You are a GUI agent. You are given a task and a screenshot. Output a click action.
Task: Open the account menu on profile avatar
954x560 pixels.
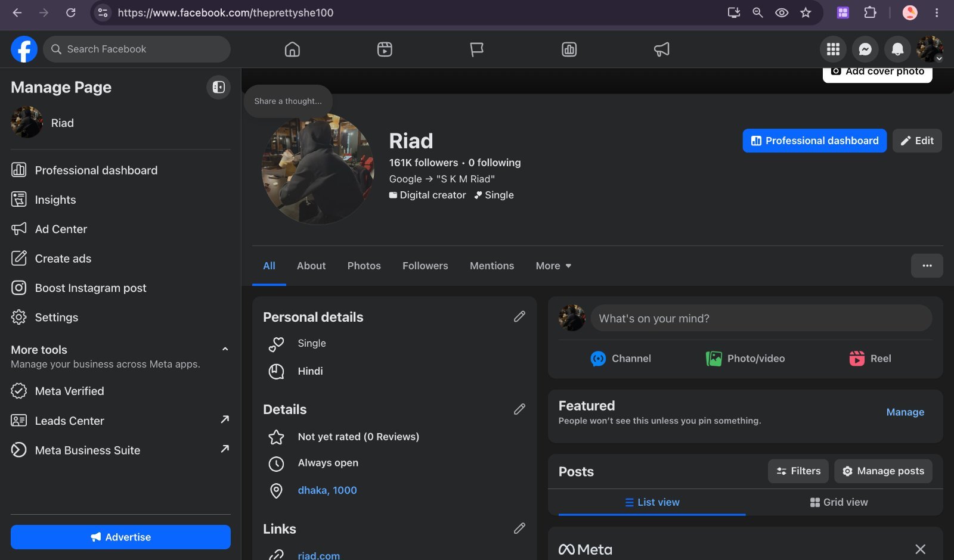[929, 49]
